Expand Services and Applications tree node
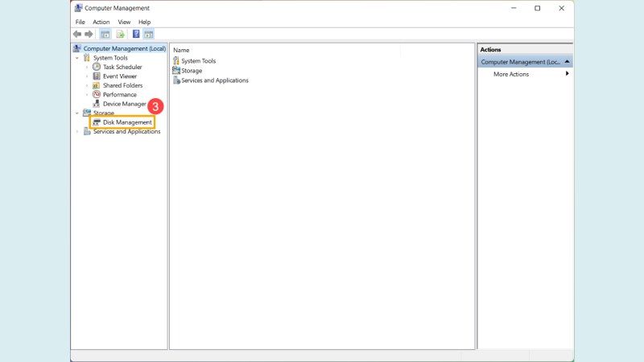The height and width of the screenshot is (362, 644). point(77,132)
